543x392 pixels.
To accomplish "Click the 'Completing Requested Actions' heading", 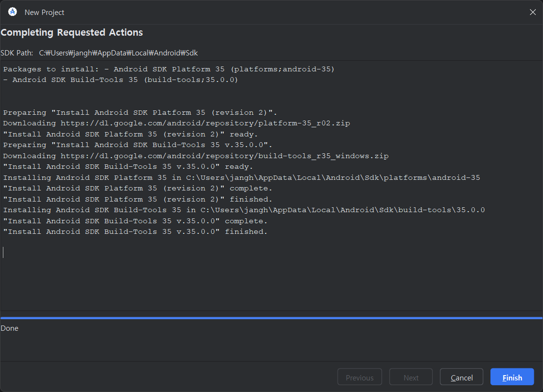I will 72,33.
